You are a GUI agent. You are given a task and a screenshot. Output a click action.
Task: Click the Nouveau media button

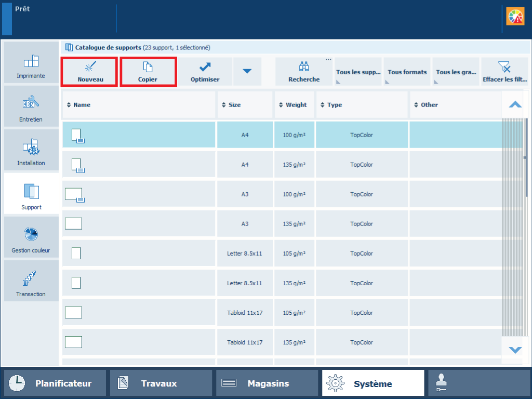tap(90, 72)
